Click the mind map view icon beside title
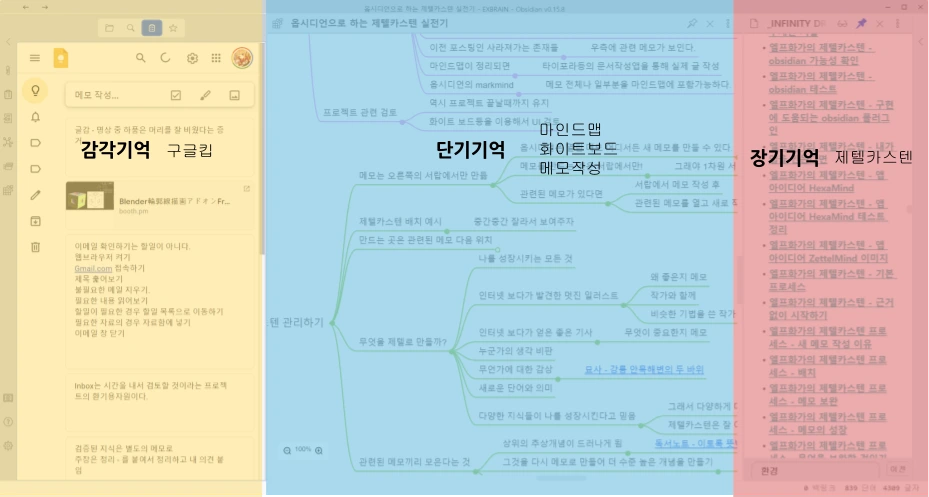Screen dimensions: 929x497 coord(277,24)
